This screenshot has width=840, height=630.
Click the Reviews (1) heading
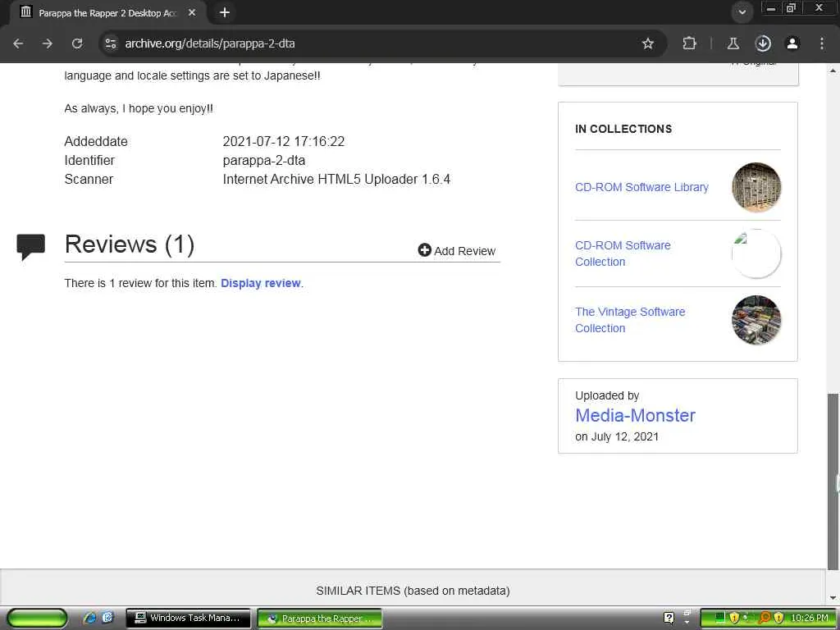(x=129, y=244)
